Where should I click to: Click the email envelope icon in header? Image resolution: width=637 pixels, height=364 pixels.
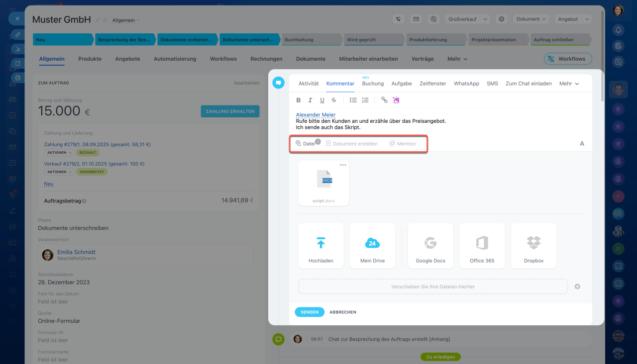click(x=416, y=19)
